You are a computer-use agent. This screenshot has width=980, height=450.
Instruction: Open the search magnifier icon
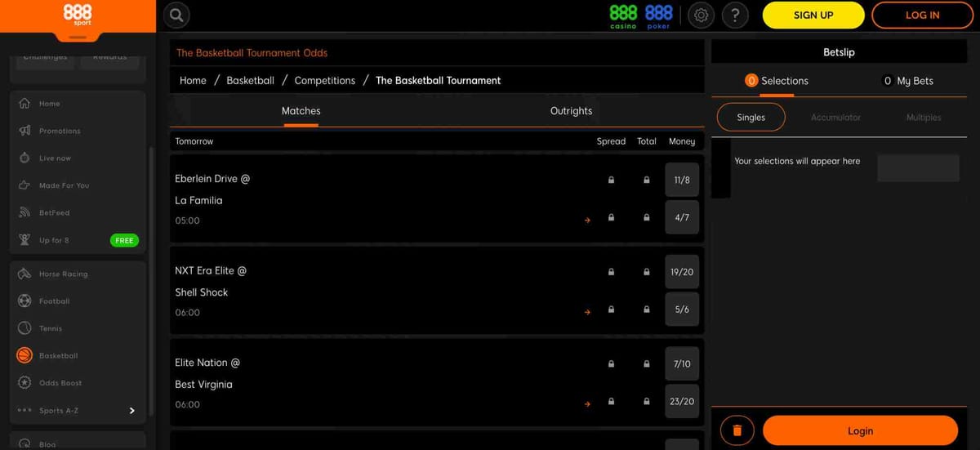tap(177, 15)
